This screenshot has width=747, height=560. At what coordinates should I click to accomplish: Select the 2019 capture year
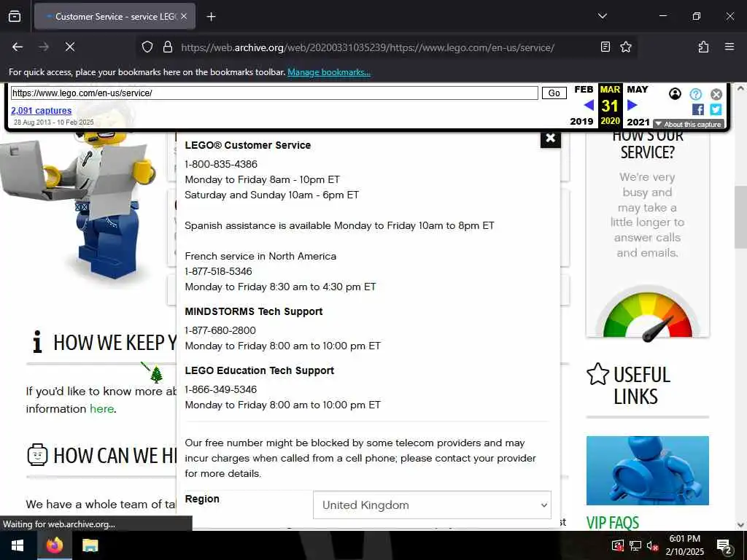coord(581,122)
